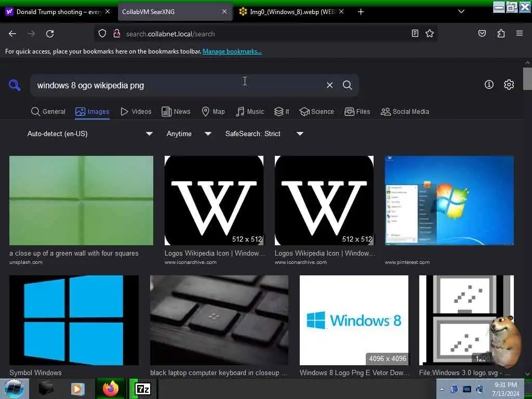Switch to the Files category
This screenshot has width=532, height=399.
coord(357,112)
